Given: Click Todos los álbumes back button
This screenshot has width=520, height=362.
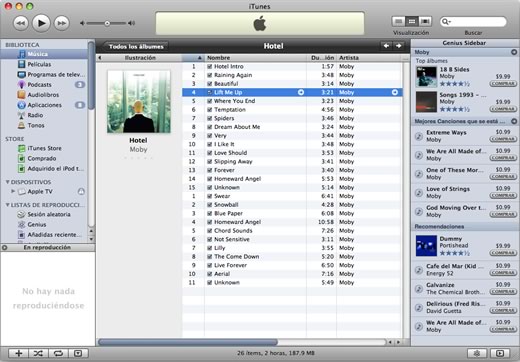Looking at the screenshot, I should coord(135,47).
